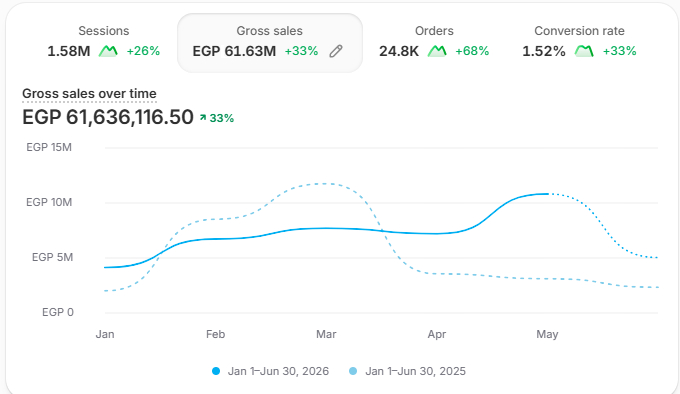This screenshot has width=680, height=394.
Task: Click the +33% Conversion rate change figure
Action: tap(619, 51)
